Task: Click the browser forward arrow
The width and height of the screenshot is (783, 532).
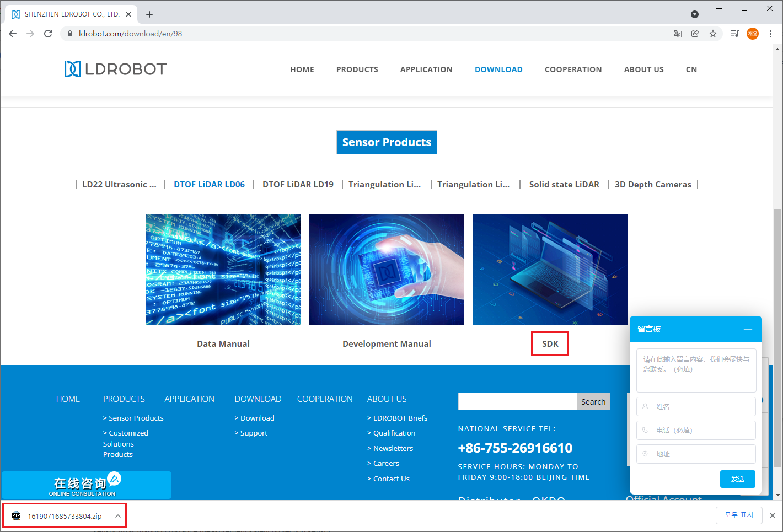Action: pyautogui.click(x=30, y=34)
